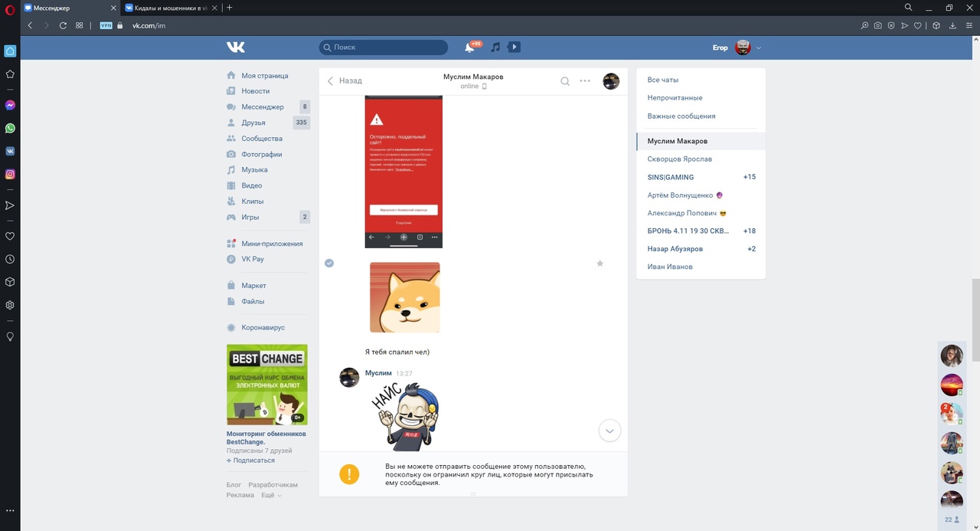Open Facebook Messenger in Opera sidebar

point(10,105)
